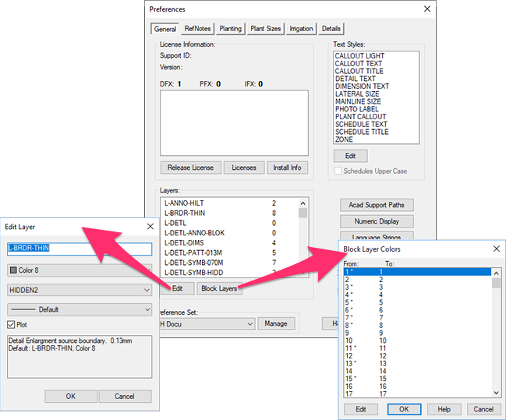Click OK in Edit Layer dialog

[71, 396]
